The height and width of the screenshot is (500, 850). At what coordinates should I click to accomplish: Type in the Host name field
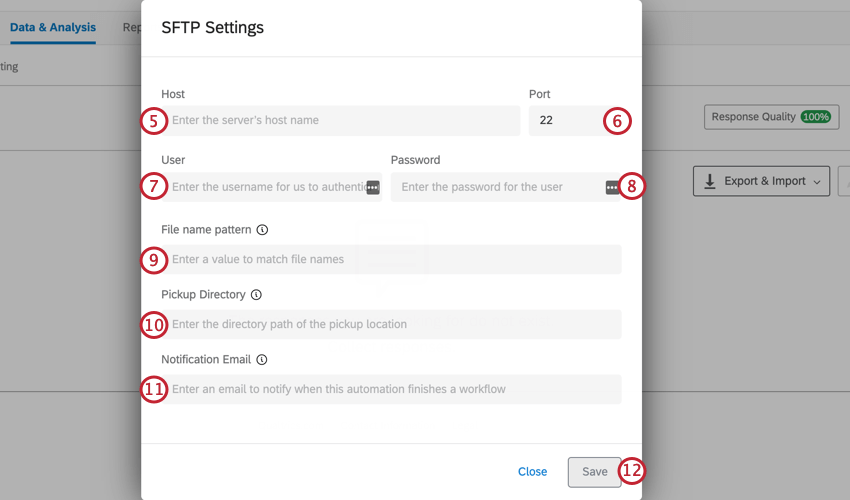pos(340,121)
